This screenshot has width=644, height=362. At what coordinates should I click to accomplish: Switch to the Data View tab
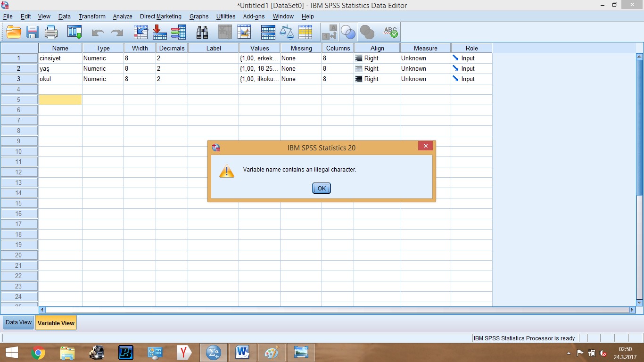(x=18, y=322)
